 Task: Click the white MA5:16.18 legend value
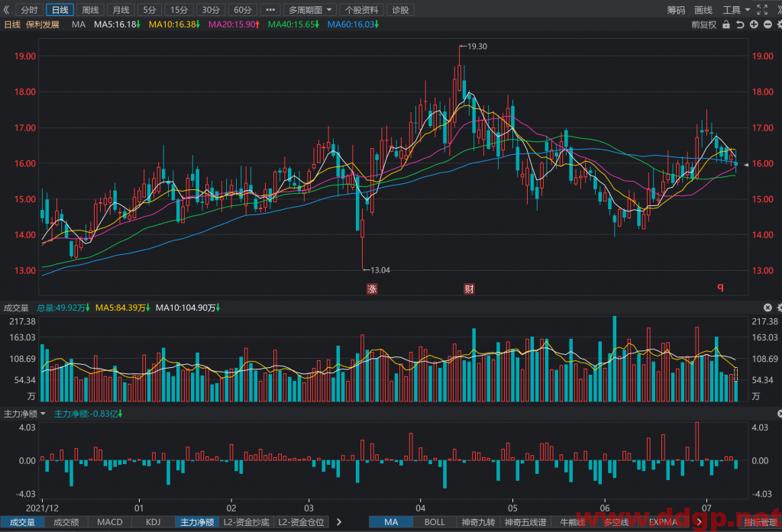117,24
